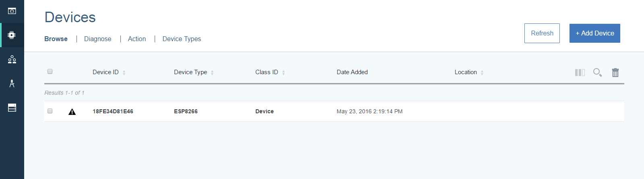
Task: Open the storage/server sidebar icon
Action: click(12, 108)
